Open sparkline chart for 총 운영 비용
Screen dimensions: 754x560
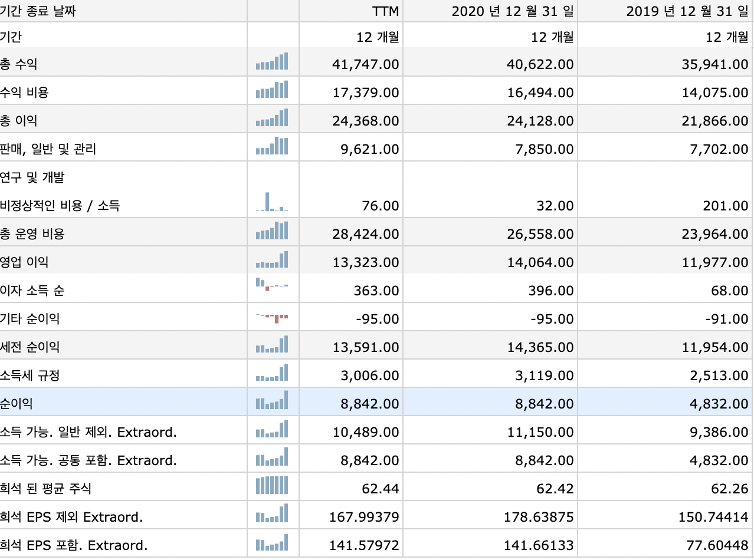pos(272,230)
